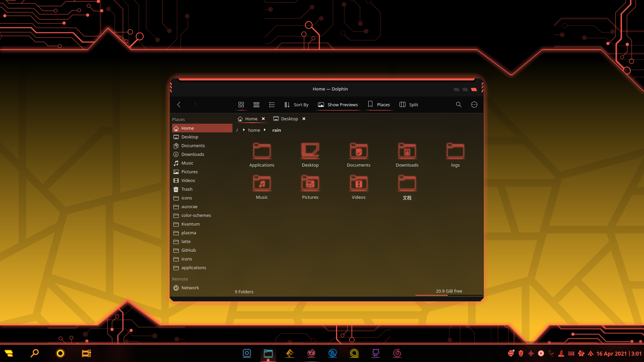Select Pictures in Places sidebar
The height and width of the screenshot is (362, 644).
[x=202, y=172]
